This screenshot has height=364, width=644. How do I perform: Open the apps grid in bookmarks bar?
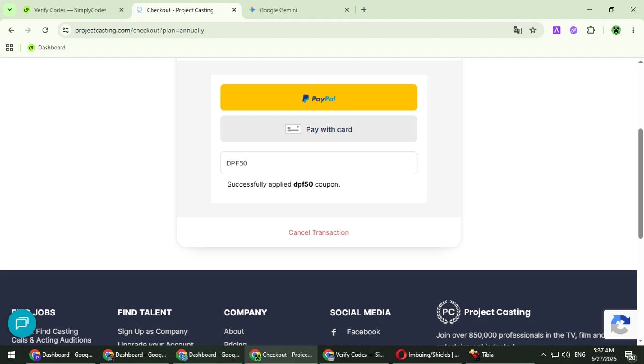[9, 48]
